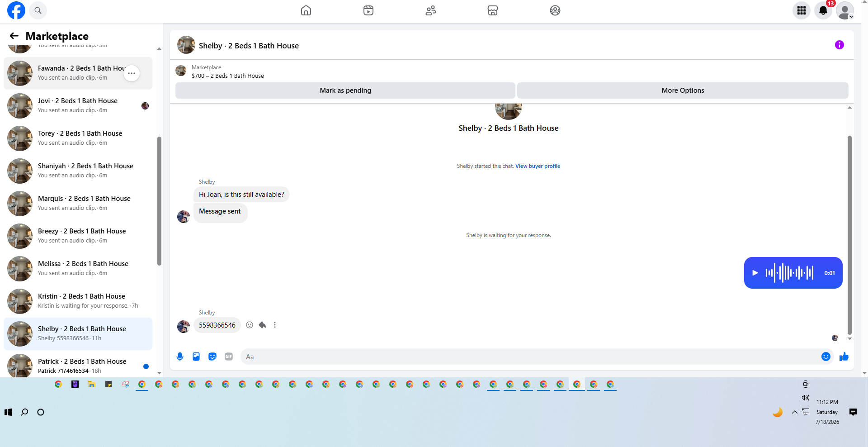Seek within the audio clip waveform

click(x=789, y=273)
